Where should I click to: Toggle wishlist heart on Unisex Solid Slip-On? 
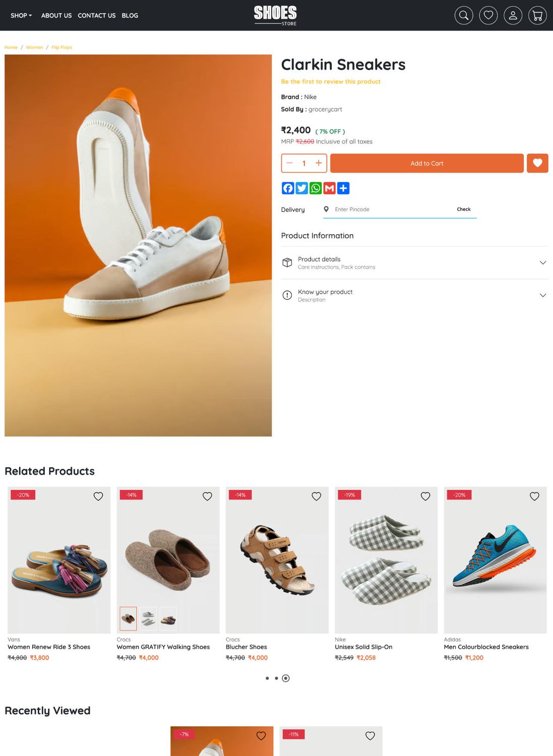click(x=425, y=496)
